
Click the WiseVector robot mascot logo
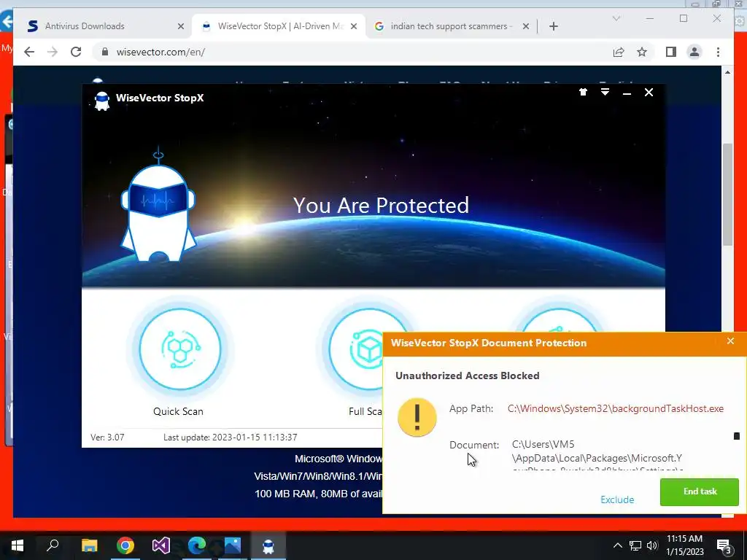coord(158,206)
